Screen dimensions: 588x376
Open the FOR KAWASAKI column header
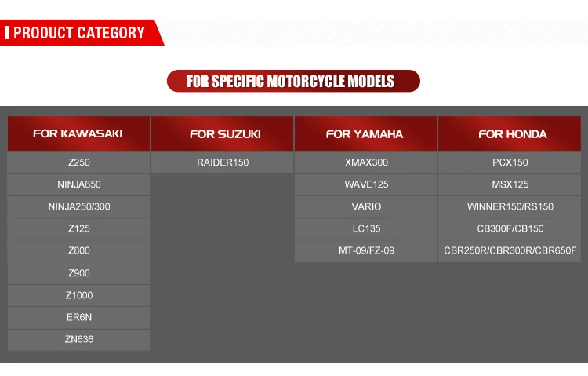coord(78,133)
